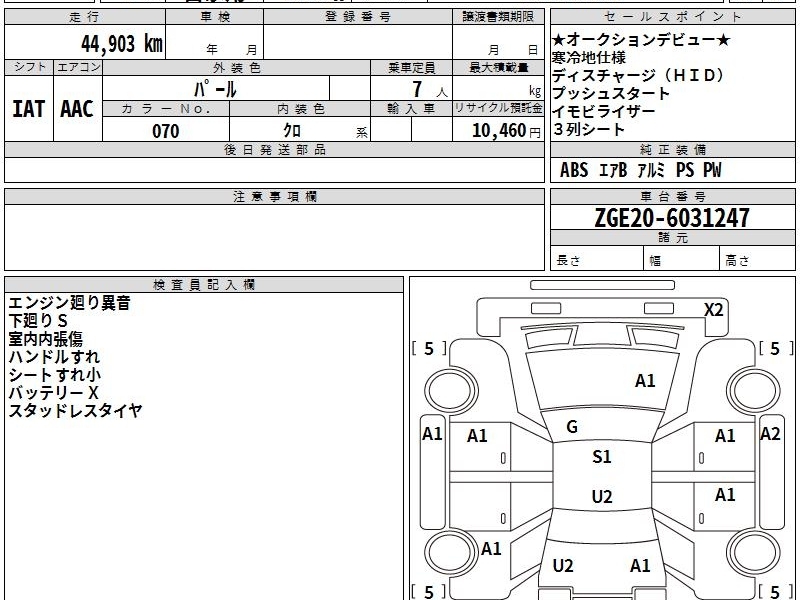Select the ハンドルすれ inspector note
Viewport: 800px width, 600px height.
tap(54, 357)
